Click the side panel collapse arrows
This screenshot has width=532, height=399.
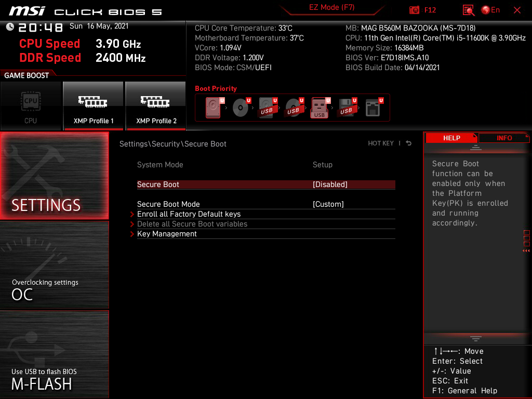click(x=526, y=251)
